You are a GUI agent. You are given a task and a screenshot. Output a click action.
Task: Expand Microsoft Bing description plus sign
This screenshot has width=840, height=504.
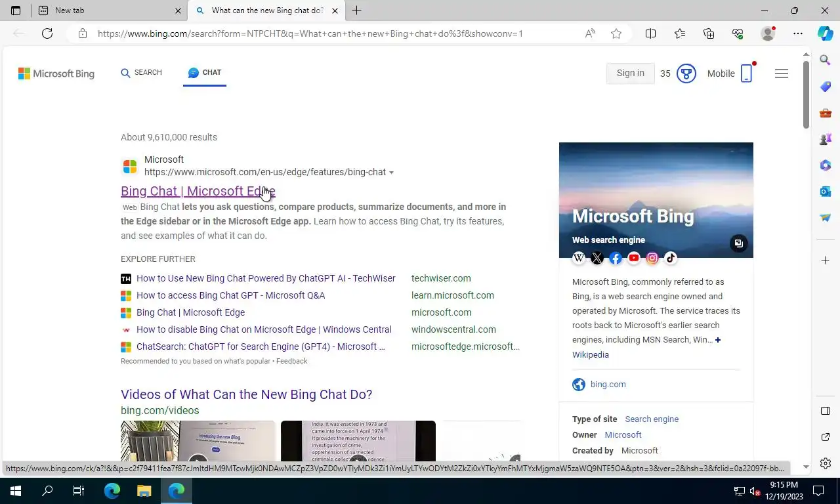pyautogui.click(x=718, y=340)
